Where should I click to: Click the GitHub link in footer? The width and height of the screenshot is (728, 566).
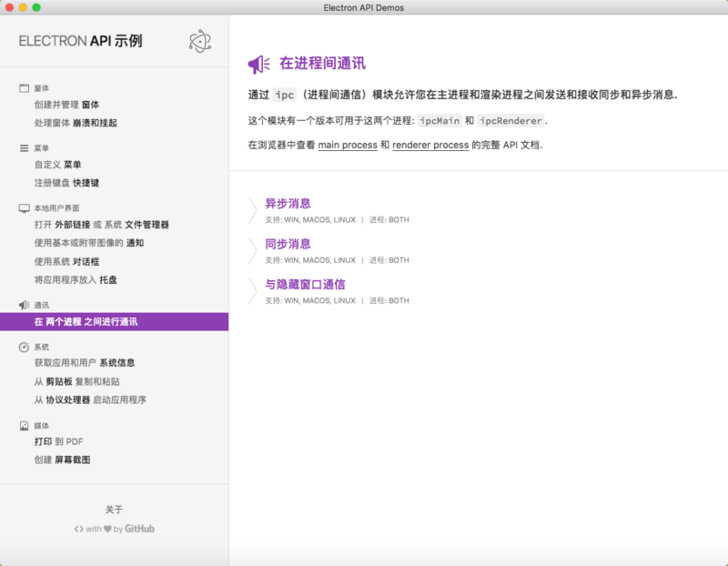pyautogui.click(x=139, y=529)
